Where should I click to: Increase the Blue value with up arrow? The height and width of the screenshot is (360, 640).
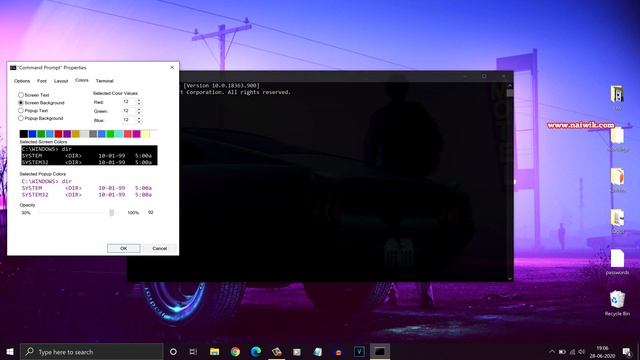point(139,118)
